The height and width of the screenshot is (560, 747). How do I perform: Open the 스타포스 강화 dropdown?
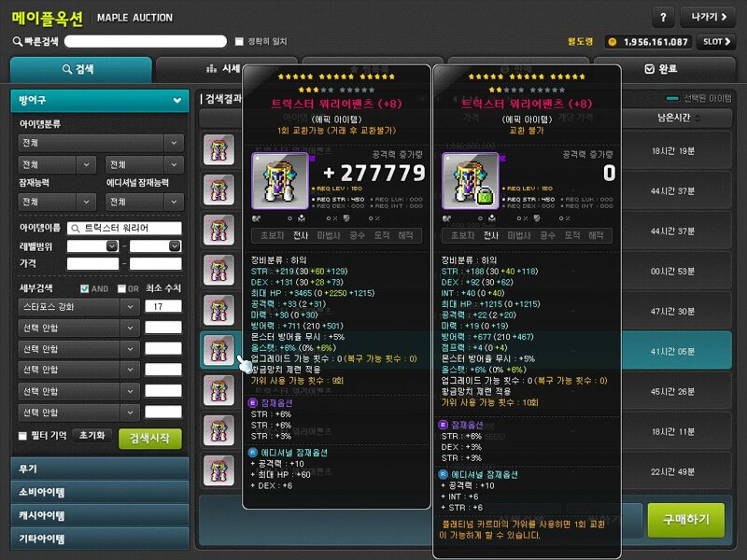79,307
